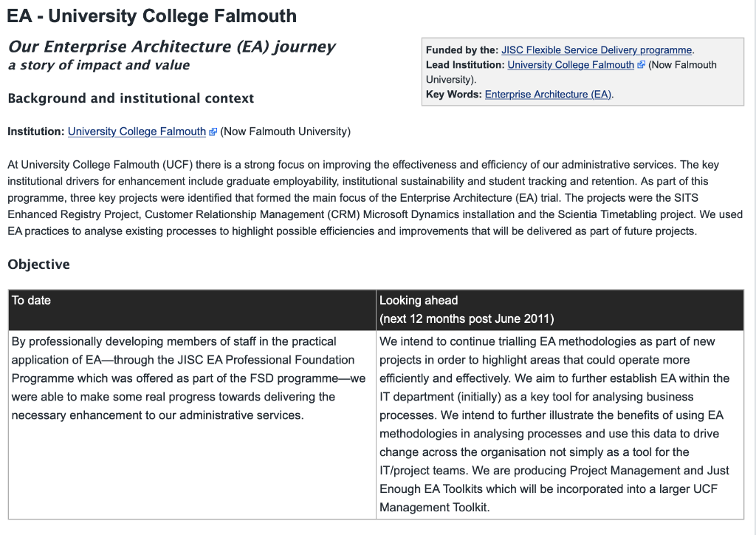The width and height of the screenshot is (756, 535).
Task: Select the "To date" table column header
Action: [x=31, y=301]
